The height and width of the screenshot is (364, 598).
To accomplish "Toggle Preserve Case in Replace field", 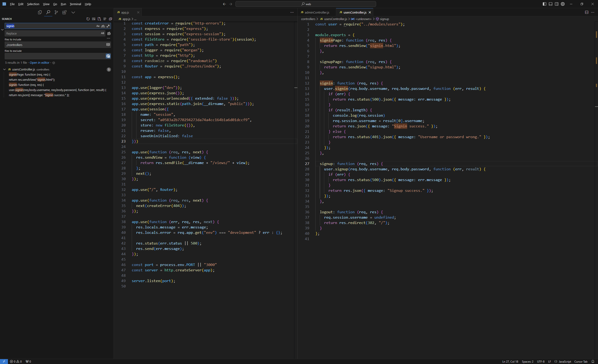I will point(102,33).
